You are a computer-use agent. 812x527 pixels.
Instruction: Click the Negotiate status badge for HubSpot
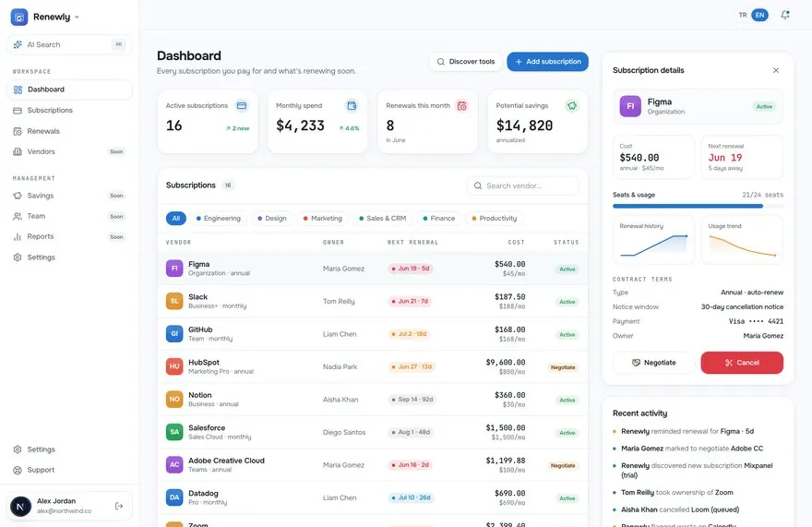(x=563, y=367)
